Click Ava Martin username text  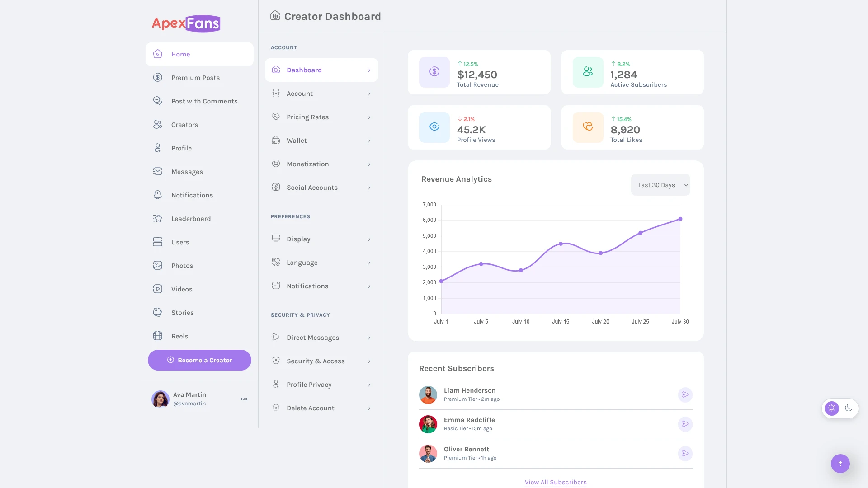click(x=189, y=404)
